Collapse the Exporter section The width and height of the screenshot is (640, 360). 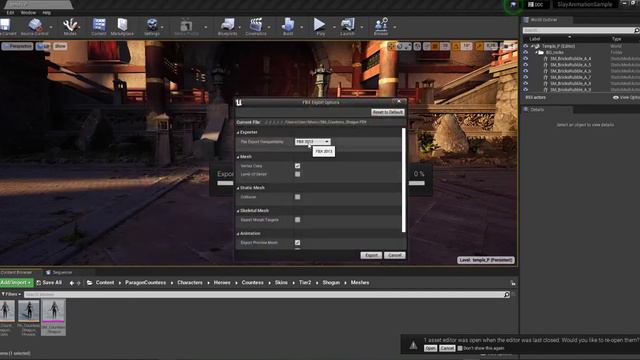coord(238,133)
